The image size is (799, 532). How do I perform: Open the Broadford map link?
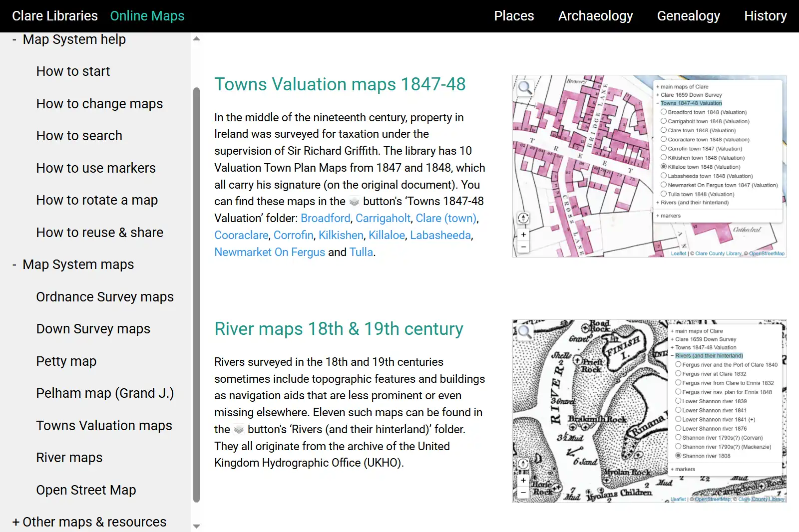(x=326, y=219)
